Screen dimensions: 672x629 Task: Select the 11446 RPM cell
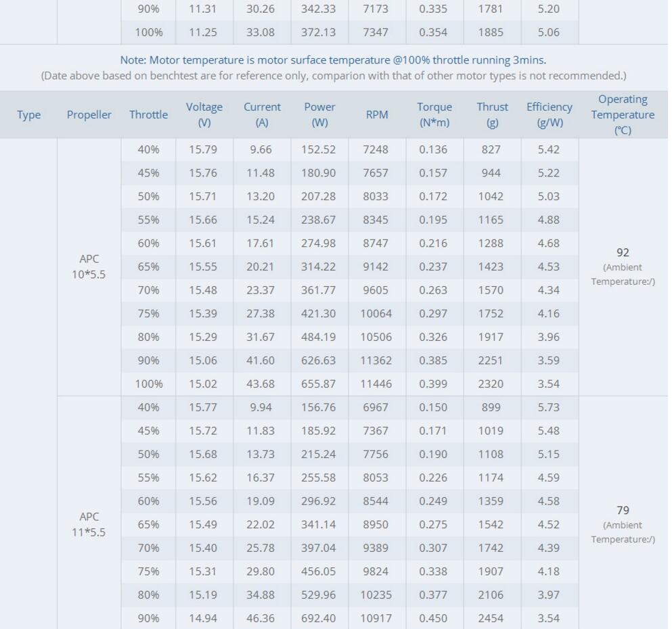pyautogui.click(x=376, y=384)
